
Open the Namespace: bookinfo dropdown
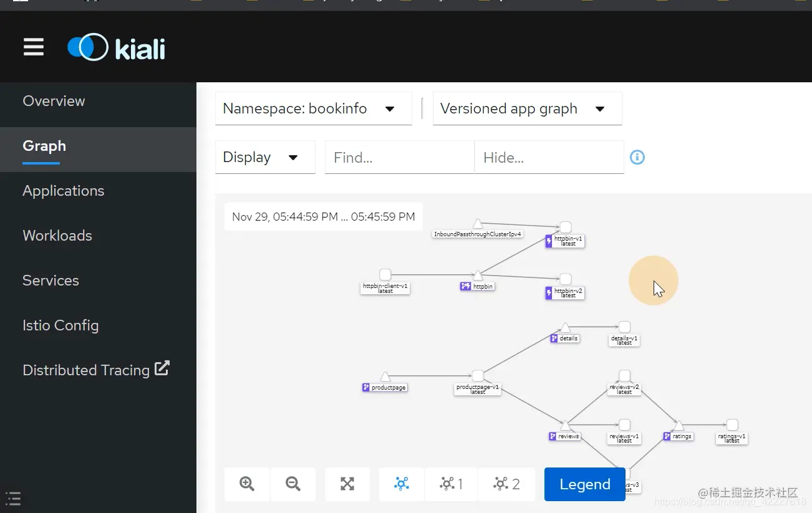click(x=313, y=108)
